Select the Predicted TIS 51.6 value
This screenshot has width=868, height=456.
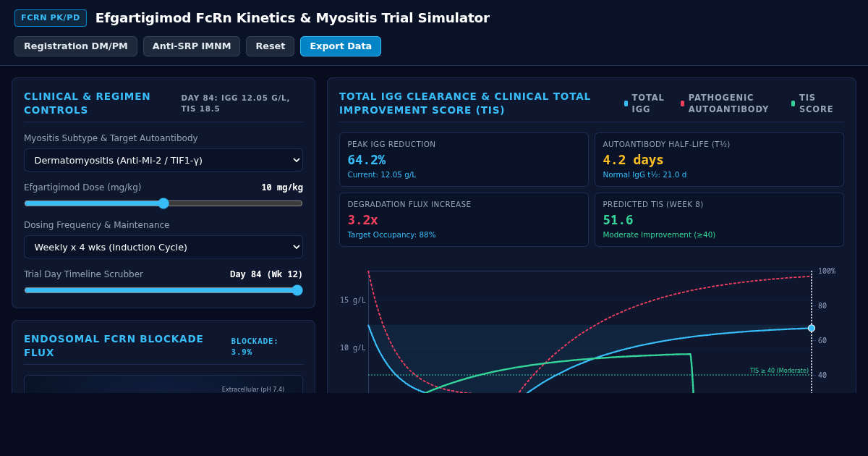(618, 220)
